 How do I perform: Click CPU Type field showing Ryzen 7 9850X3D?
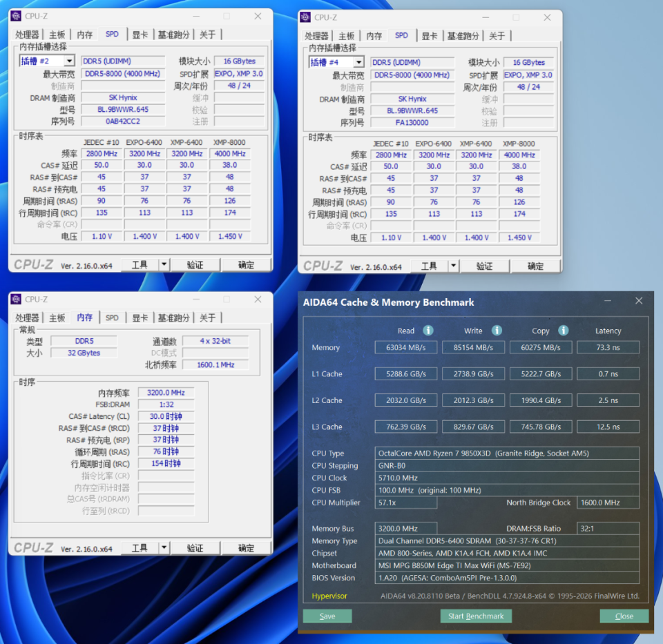[x=507, y=453]
